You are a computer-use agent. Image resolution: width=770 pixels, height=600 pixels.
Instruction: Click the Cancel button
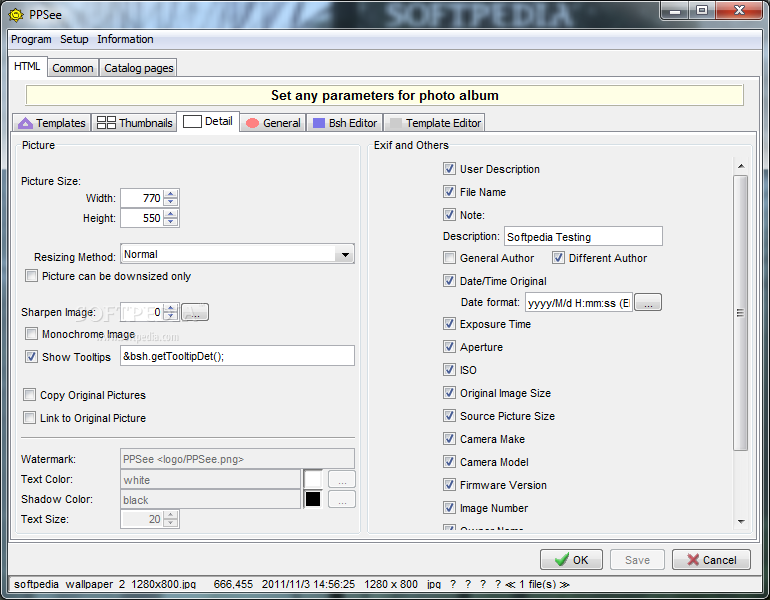711,560
